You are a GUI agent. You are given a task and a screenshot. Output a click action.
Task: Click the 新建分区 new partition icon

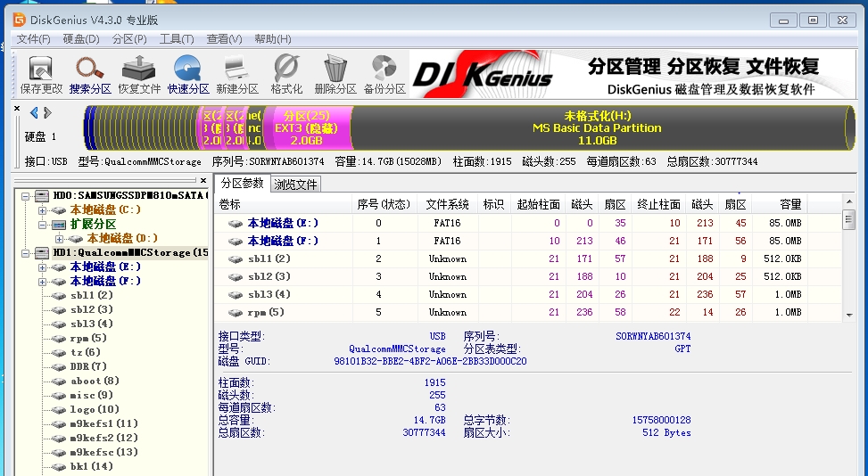pyautogui.click(x=237, y=75)
